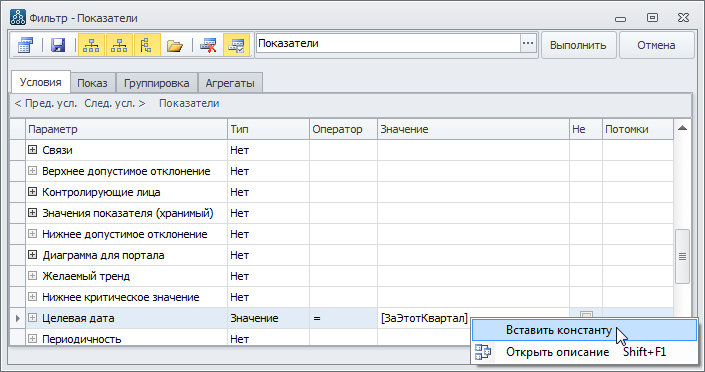The height and width of the screenshot is (372, 705).
Task: Click the scrollbar up arrow of the conditions grid
Action: [x=683, y=128]
